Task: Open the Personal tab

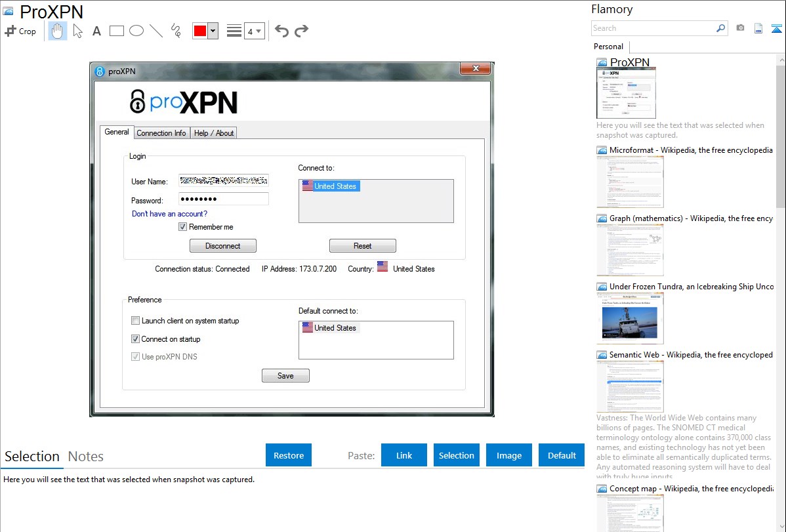Action: (608, 46)
